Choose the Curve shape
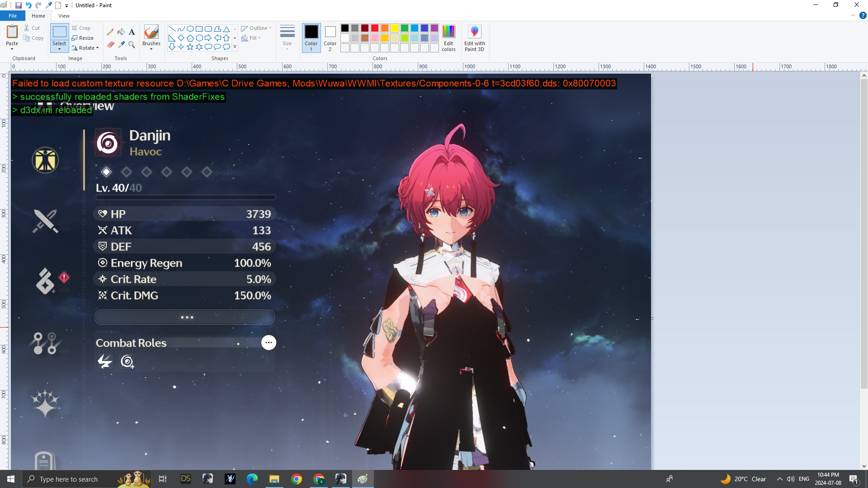Viewport: 868px width, 488px height. [x=181, y=28]
